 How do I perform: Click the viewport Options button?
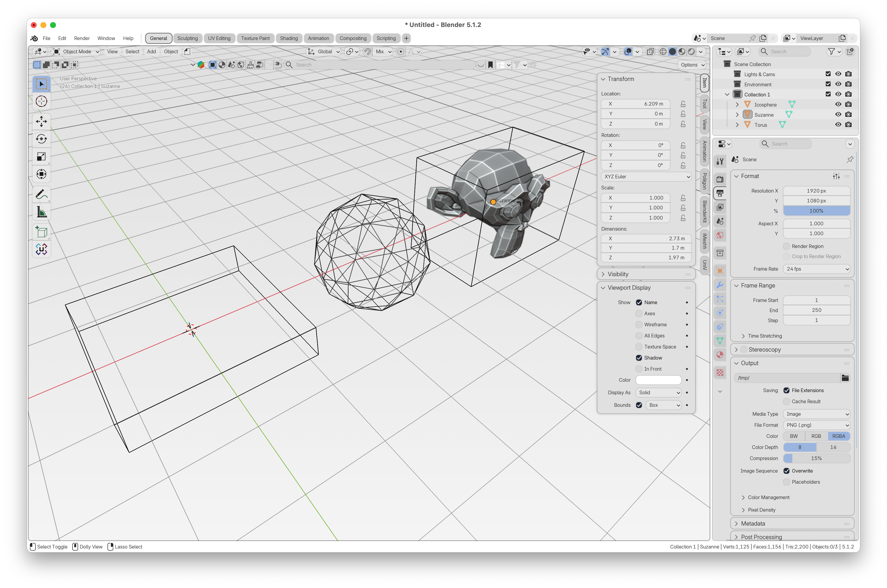[692, 65]
